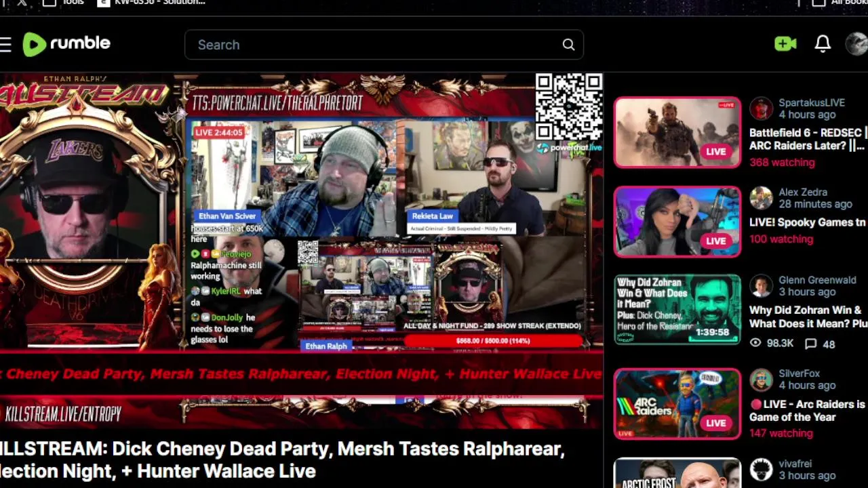Open LIVE! Spooky Games title link
Screen dimensions: 868x488
pos(808,222)
